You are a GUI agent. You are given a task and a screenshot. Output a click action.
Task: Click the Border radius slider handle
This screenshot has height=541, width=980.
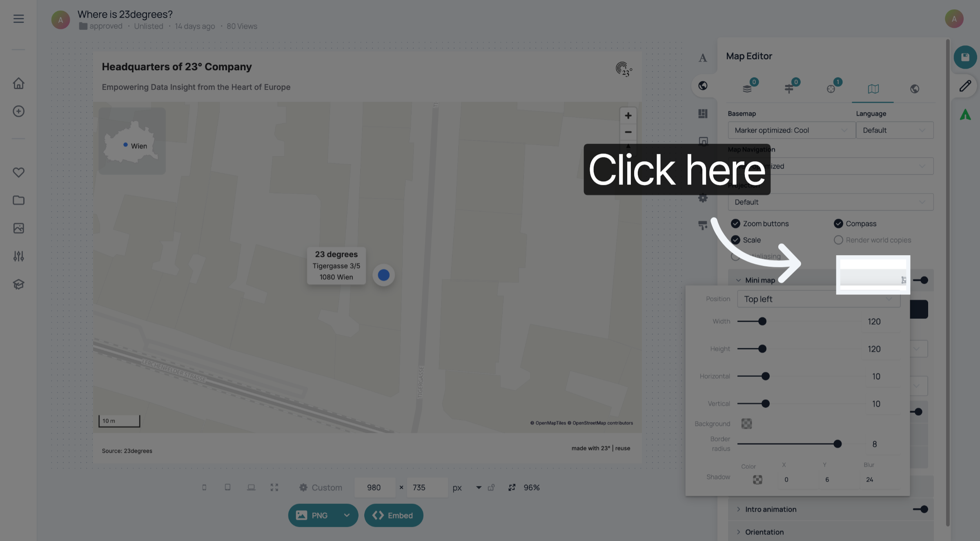tap(837, 444)
